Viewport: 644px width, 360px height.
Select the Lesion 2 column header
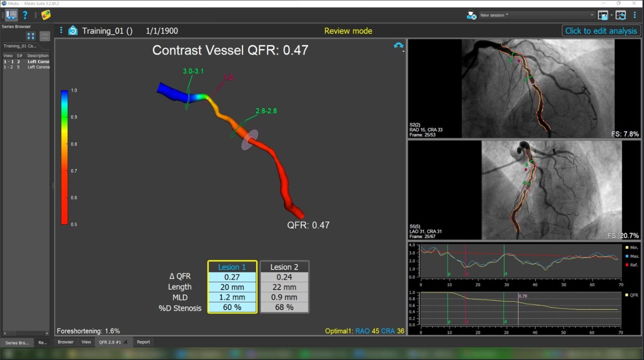(x=284, y=267)
